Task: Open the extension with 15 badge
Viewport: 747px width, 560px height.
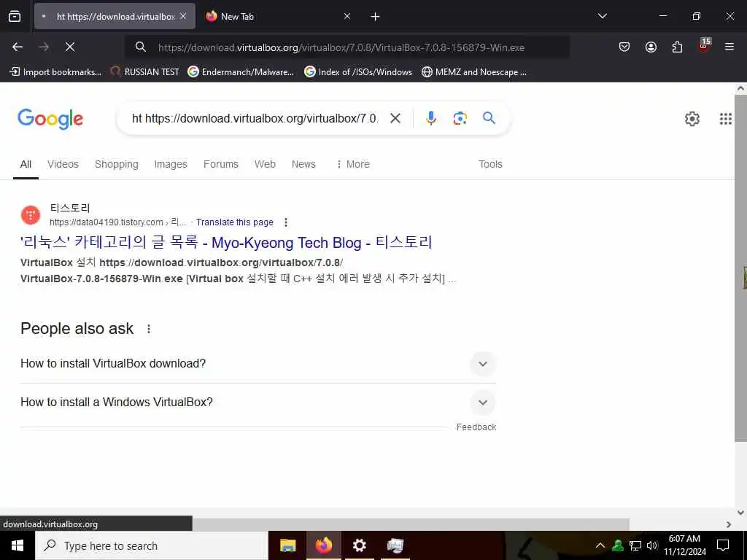Action: click(704, 45)
